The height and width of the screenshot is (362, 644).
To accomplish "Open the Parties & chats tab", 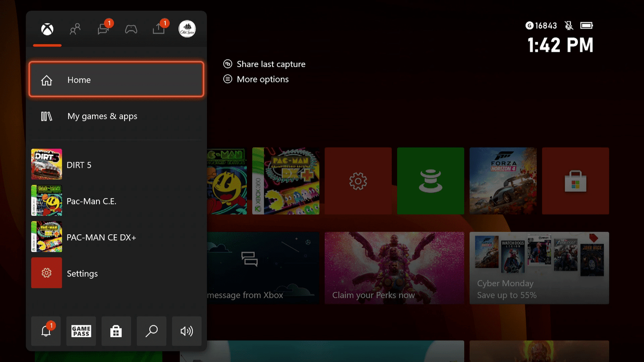I will (x=104, y=29).
